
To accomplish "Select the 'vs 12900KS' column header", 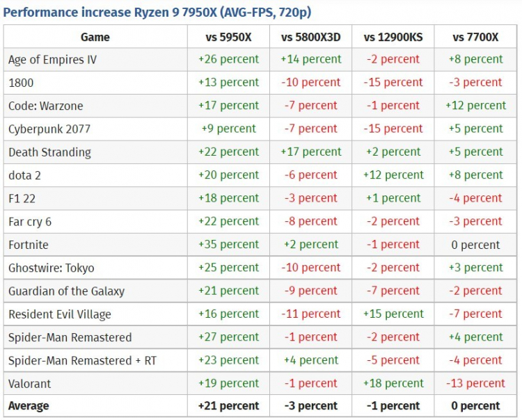I will [393, 37].
